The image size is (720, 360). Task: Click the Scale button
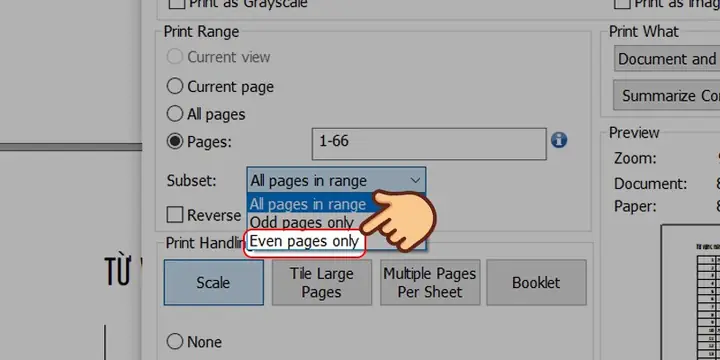click(214, 283)
